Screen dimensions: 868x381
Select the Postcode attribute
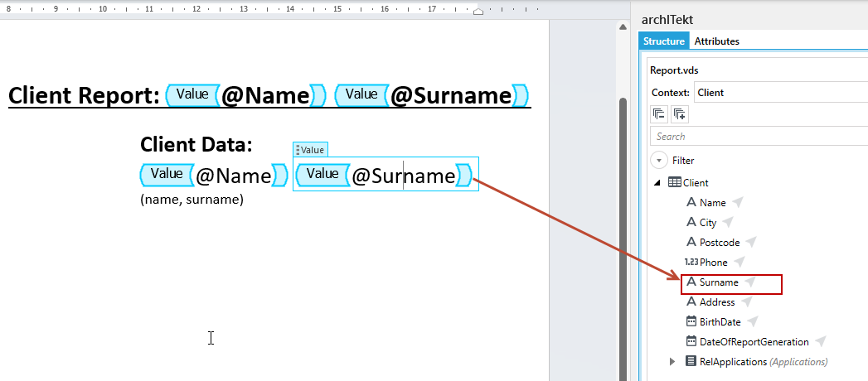coord(720,242)
